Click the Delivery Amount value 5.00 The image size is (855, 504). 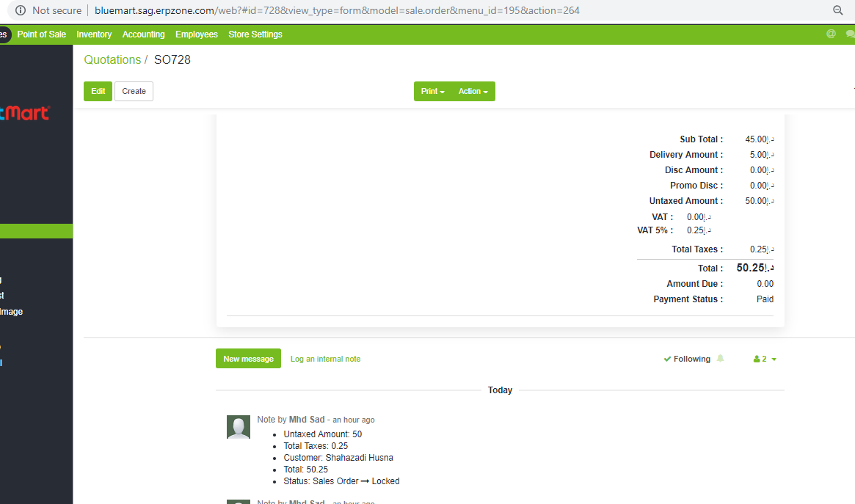pyautogui.click(x=761, y=155)
